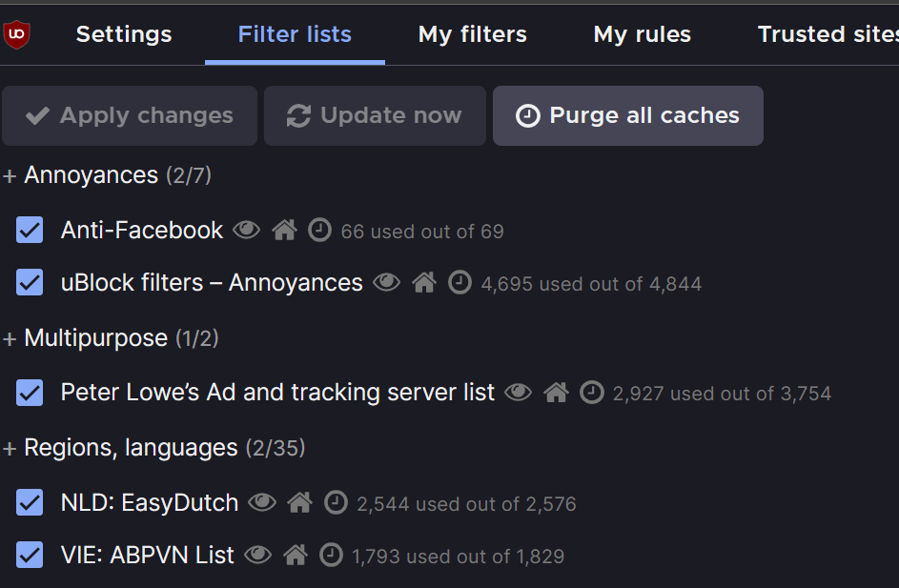
Task: Expand the Regions, languages section
Action: [10, 449]
